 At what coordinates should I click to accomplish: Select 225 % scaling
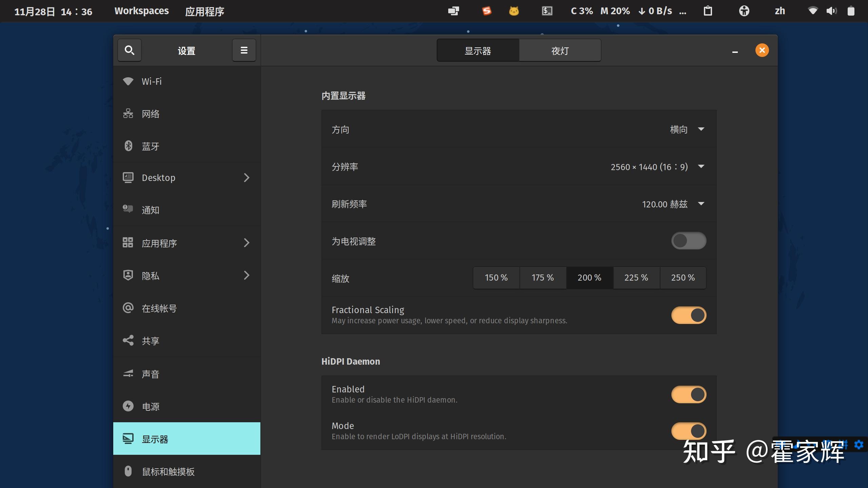pos(636,278)
